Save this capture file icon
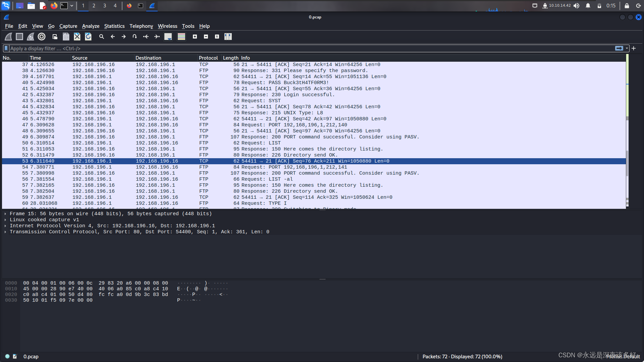This screenshot has width=644, height=362. pyautogui.click(x=66, y=37)
